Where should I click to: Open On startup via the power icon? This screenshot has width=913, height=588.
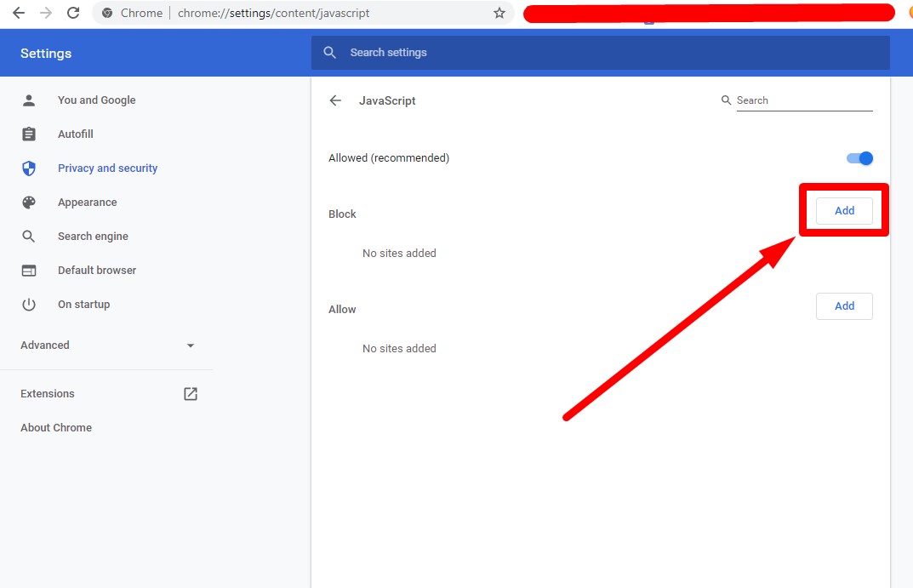click(x=29, y=304)
